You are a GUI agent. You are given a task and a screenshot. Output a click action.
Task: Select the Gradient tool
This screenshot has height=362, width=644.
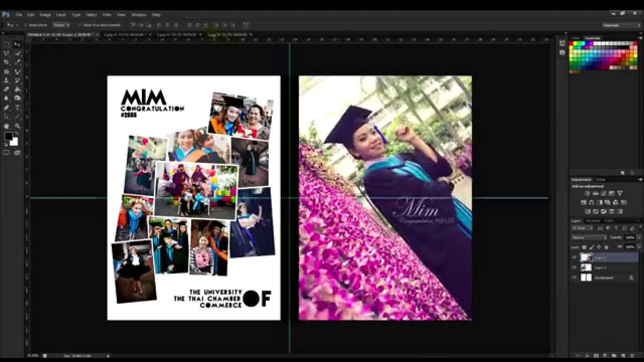[x=18, y=89]
